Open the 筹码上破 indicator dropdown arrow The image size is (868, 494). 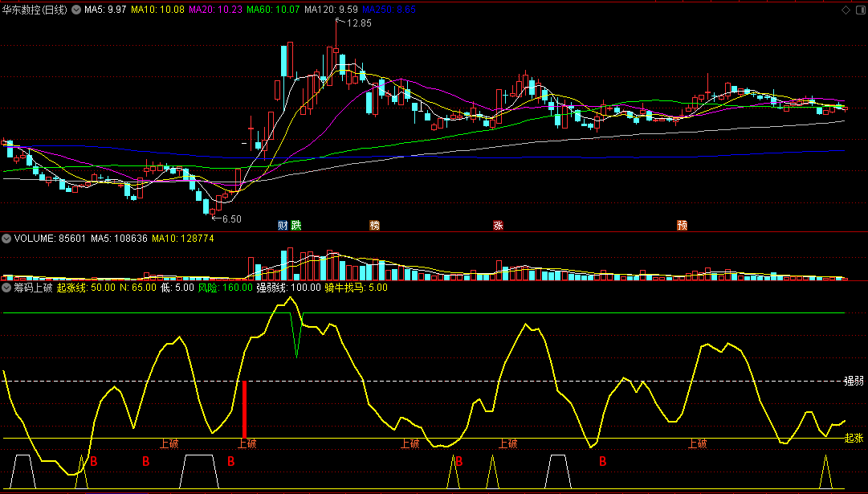pyautogui.click(x=6, y=288)
